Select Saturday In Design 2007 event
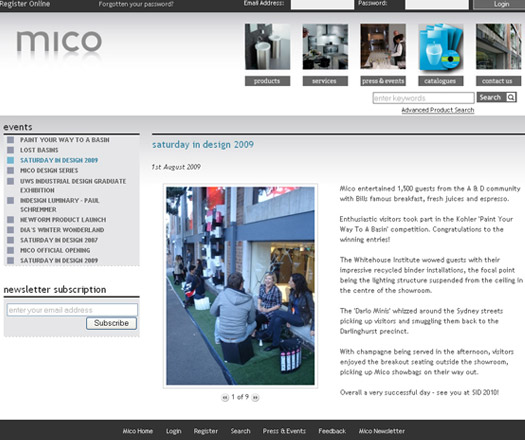This screenshot has height=440, width=525. click(59, 240)
